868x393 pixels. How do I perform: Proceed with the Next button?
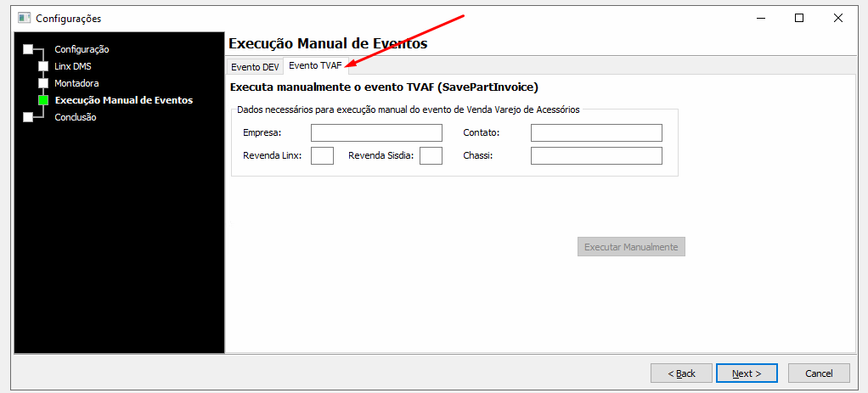click(747, 373)
